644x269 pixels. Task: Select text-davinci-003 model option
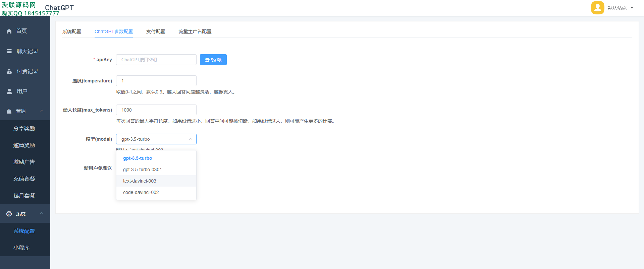156,181
